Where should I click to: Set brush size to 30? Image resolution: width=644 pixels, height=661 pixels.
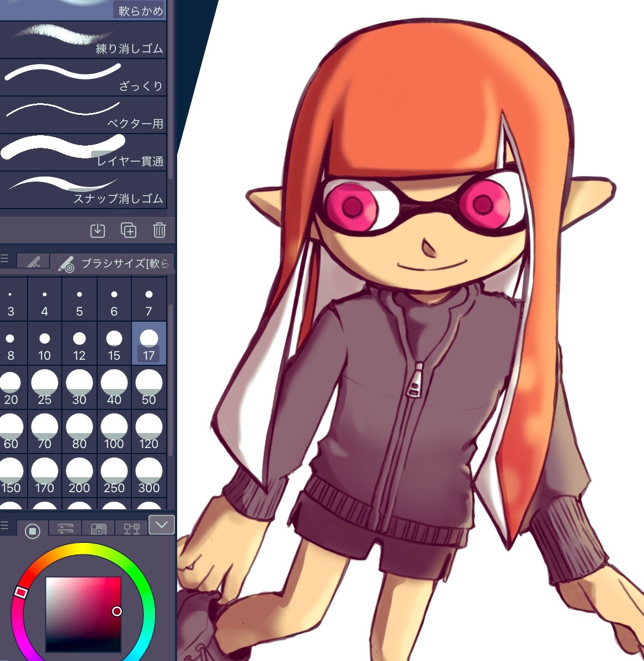(x=79, y=387)
